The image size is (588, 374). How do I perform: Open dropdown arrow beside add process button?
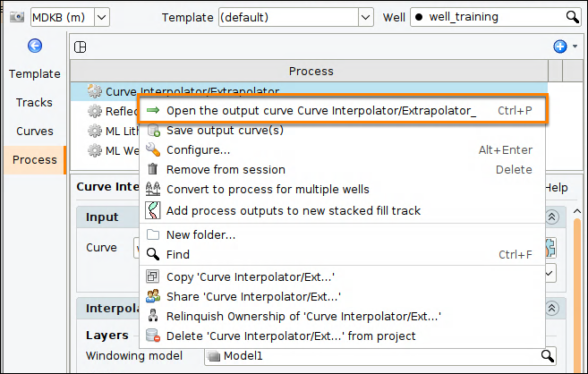coord(575,47)
